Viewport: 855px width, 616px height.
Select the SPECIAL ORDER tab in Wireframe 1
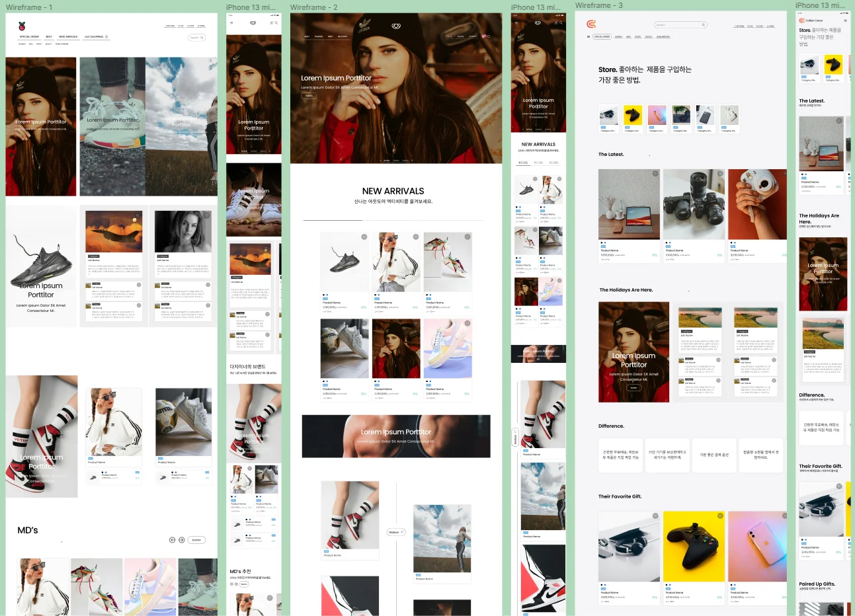29,37
